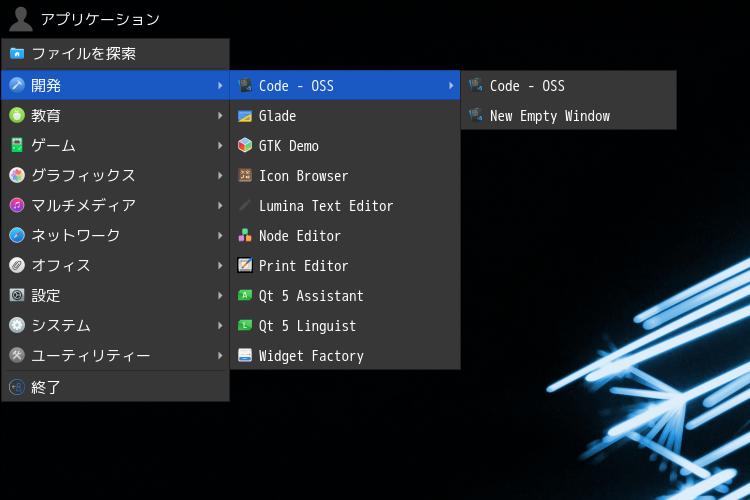
Task: Open the グラフィックス category
Action: tap(115, 175)
